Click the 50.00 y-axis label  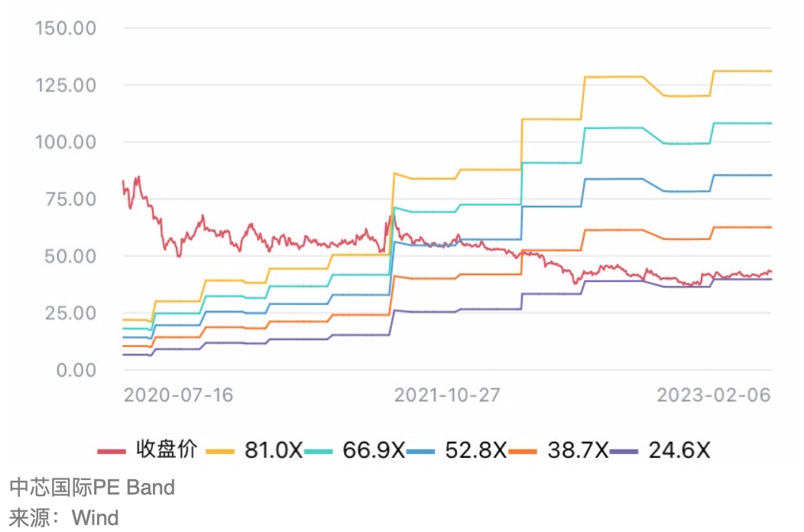70,256
